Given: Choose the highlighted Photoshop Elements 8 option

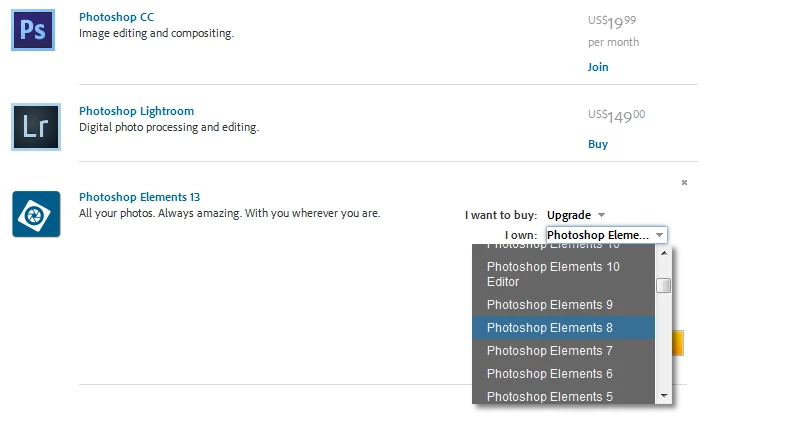Looking at the screenshot, I should coord(549,328).
